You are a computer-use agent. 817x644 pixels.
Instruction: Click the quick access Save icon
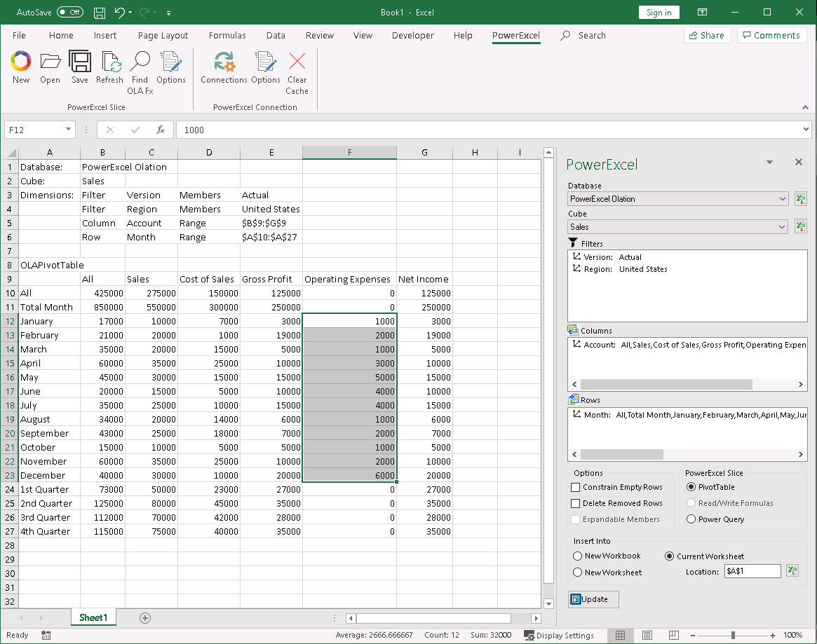click(99, 13)
